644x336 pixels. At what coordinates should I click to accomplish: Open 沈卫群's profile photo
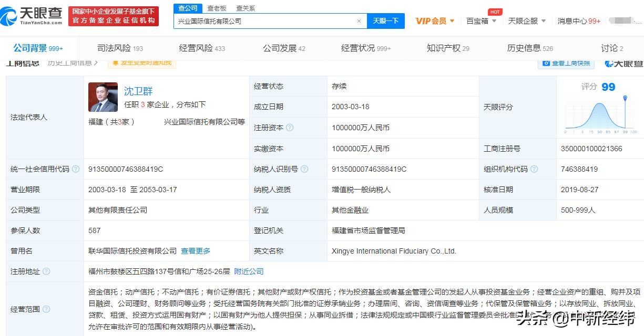(103, 97)
